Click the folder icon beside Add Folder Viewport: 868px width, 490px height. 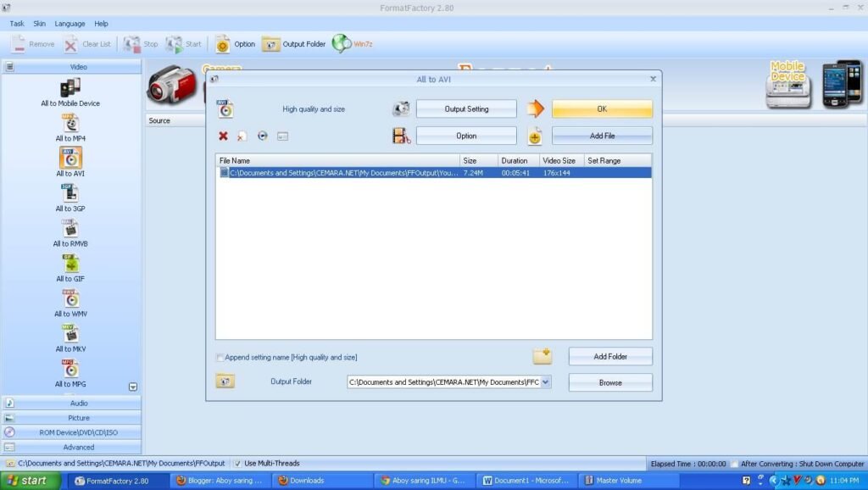coord(542,356)
